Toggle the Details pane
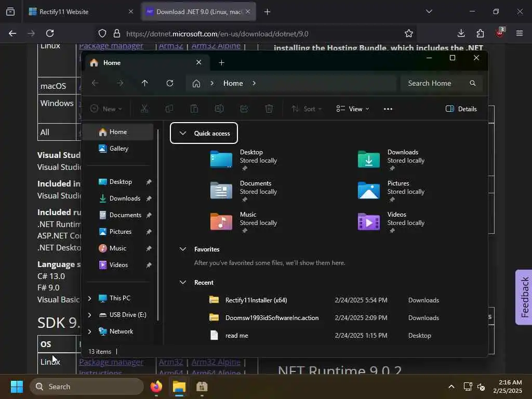The image size is (532, 399). click(461, 109)
